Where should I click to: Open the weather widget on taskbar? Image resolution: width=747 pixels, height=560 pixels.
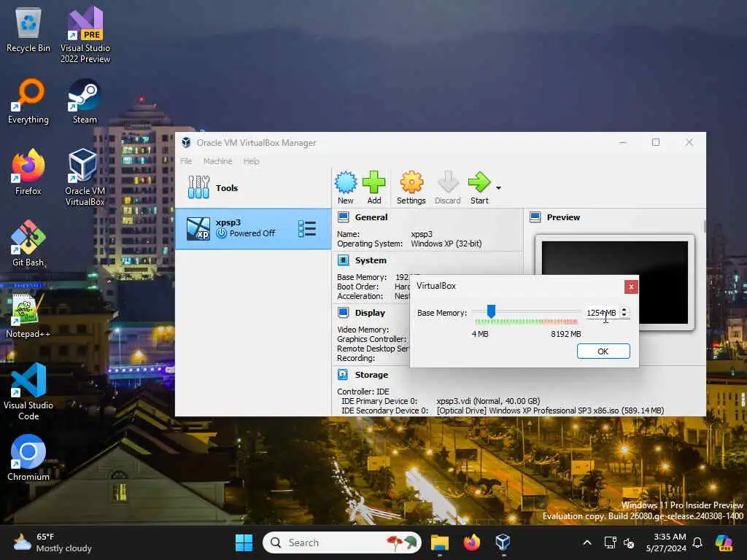(53, 542)
